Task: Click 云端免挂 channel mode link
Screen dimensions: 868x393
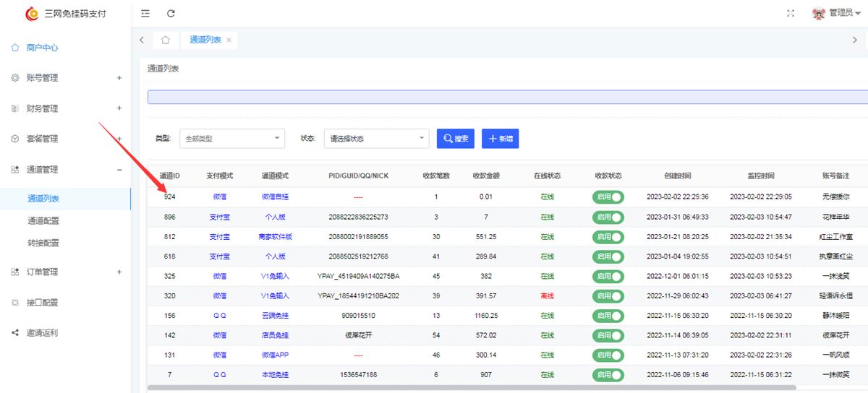Action: (275, 316)
